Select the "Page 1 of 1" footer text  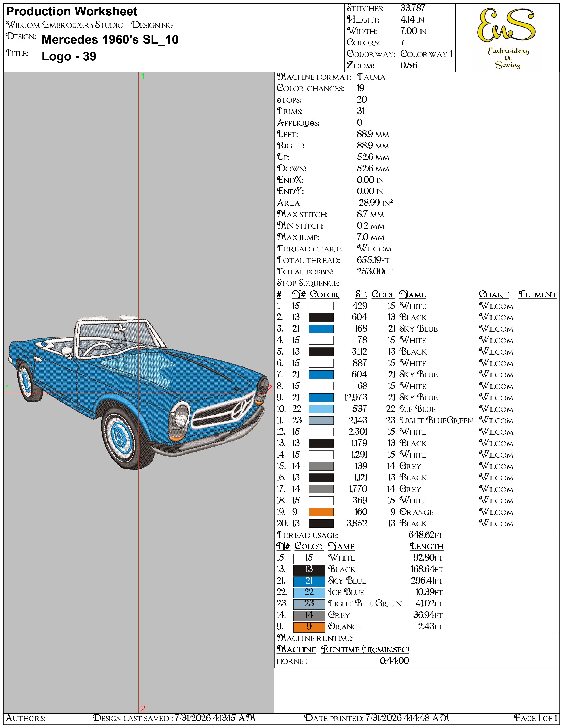(536, 718)
